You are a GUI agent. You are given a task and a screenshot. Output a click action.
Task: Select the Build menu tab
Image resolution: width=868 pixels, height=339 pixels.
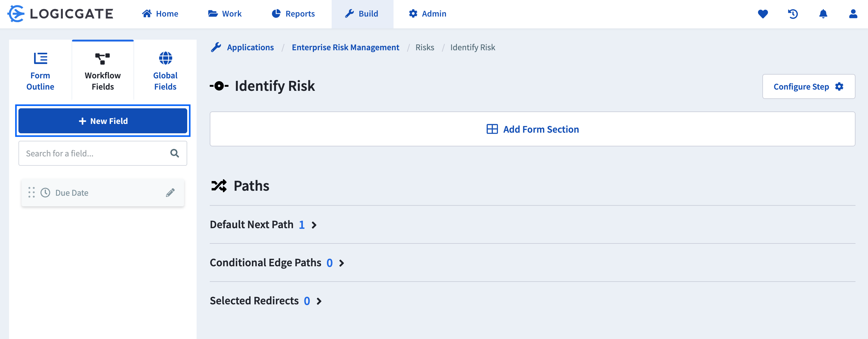[x=362, y=14]
